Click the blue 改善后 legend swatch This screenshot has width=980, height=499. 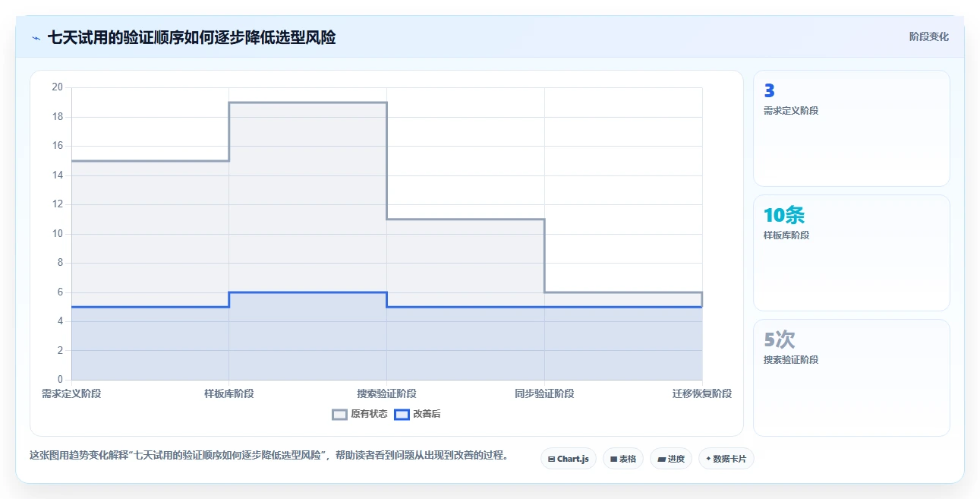402,414
